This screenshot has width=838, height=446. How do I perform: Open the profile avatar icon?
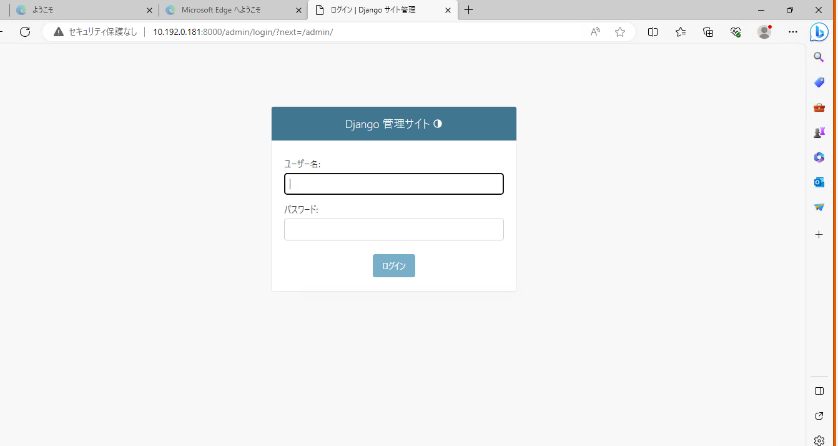point(764,32)
